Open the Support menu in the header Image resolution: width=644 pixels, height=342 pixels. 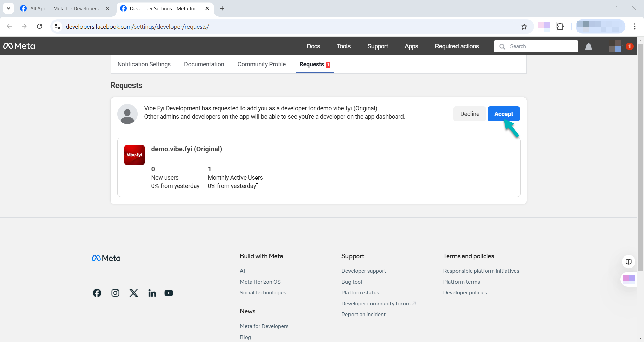pyautogui.click(x=378, y=46)
